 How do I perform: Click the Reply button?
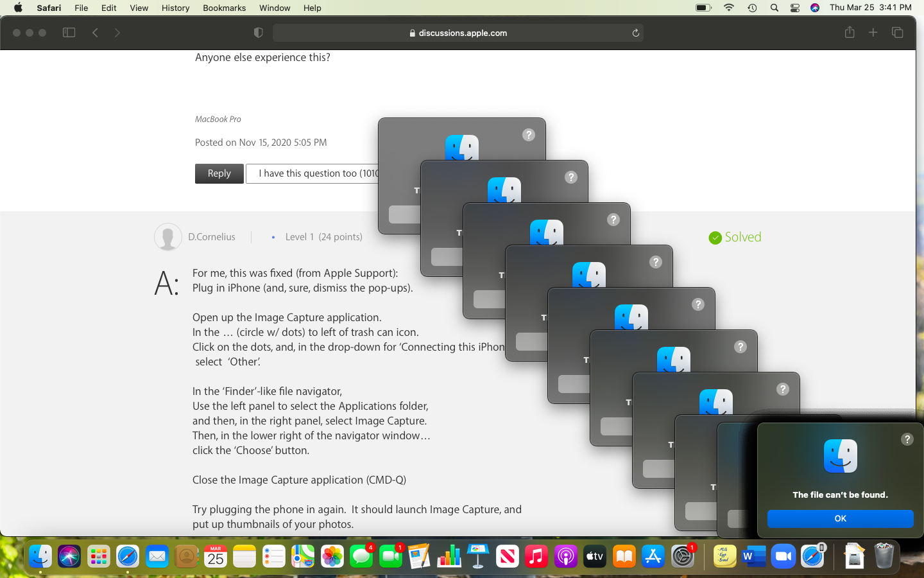(219, 173)
